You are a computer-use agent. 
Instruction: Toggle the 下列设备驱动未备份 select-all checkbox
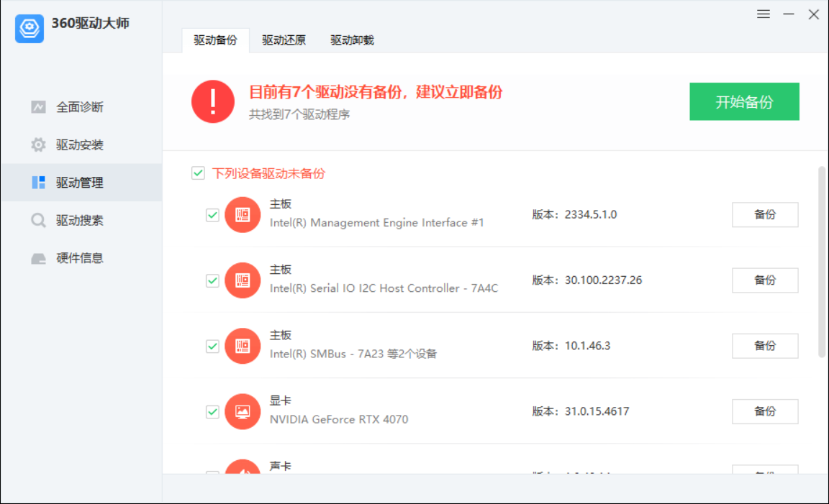pyautogui.click(x=199, y=173)
